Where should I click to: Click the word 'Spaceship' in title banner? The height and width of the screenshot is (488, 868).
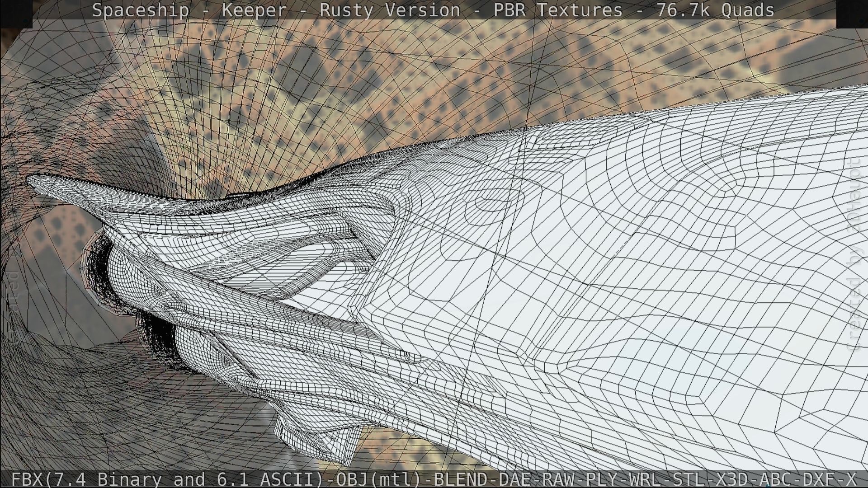coord(141,10)
